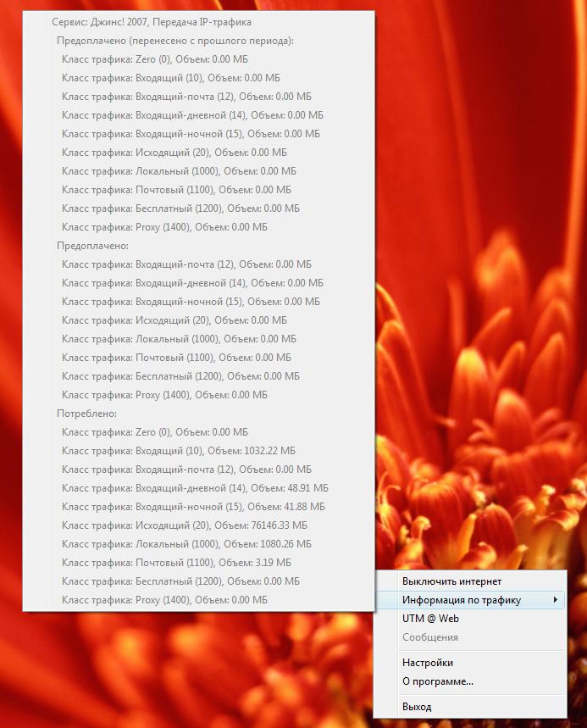Select 'Proxy (1400)' row in carried-over section

198,227
